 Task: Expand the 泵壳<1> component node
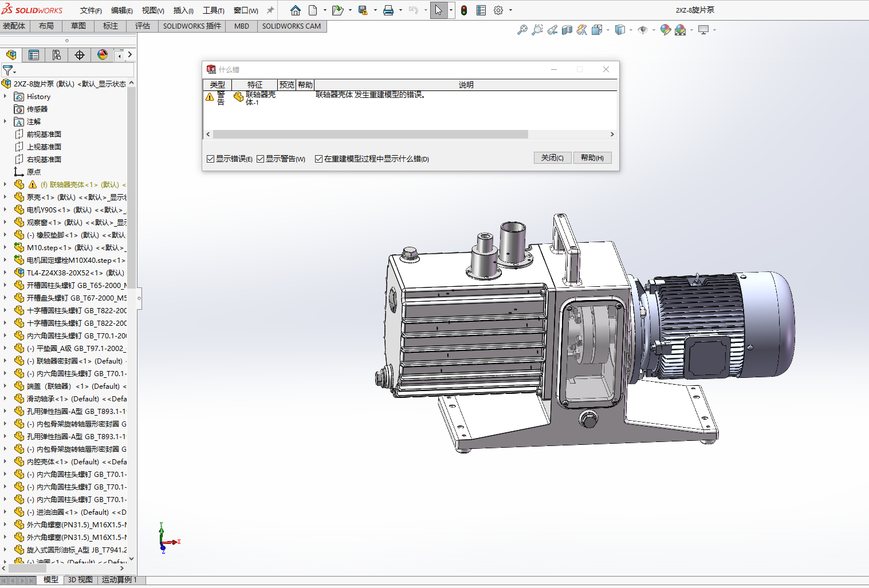pos(5,197)
